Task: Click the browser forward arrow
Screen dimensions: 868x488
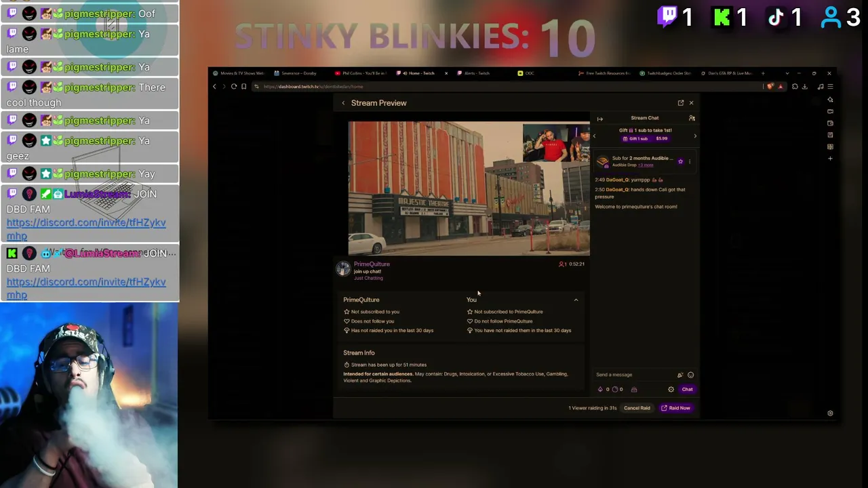Action: 224,87
